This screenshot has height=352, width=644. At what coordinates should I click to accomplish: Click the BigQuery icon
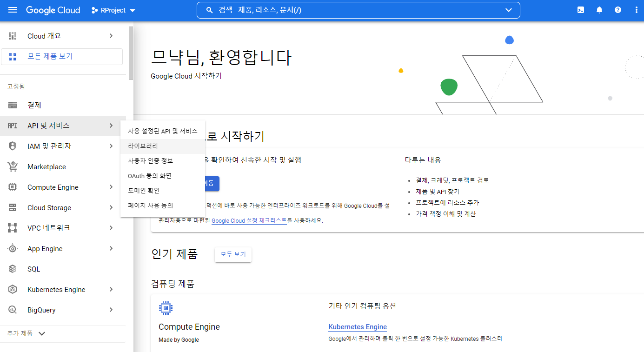click(13, 310)
